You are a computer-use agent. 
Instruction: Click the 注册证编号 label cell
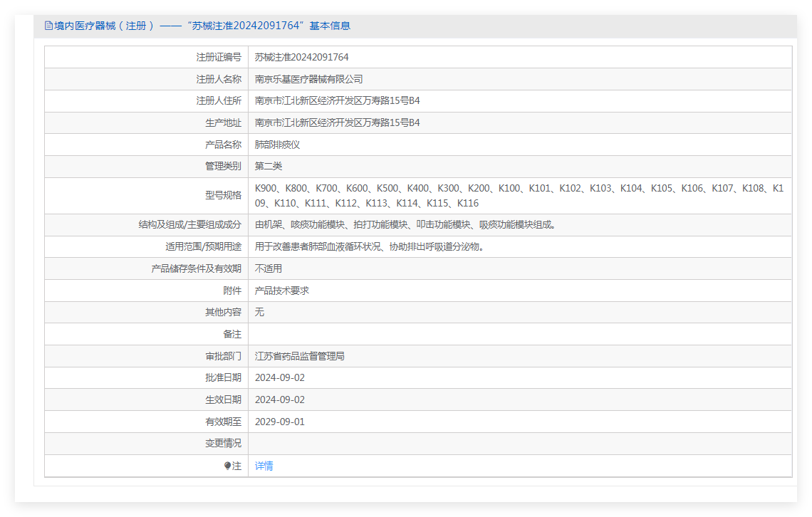point(219,57)
